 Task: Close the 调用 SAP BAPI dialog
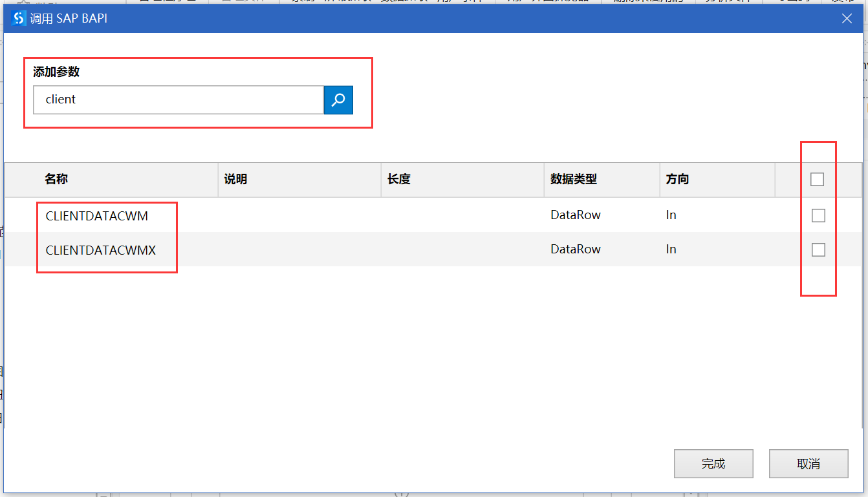coord(847,18)
